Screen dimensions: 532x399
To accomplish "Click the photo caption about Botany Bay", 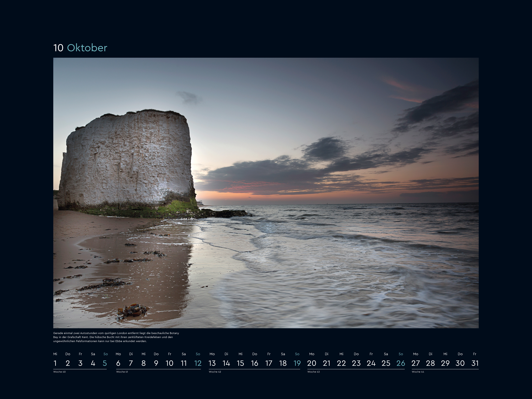I will click(116, 337).
